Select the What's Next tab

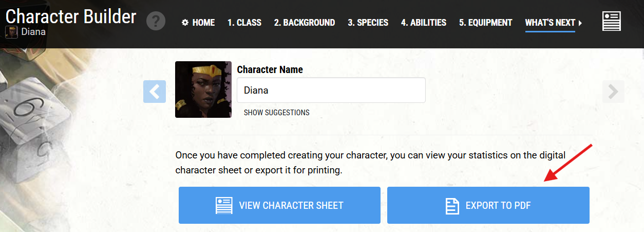(x=550, y=23)
